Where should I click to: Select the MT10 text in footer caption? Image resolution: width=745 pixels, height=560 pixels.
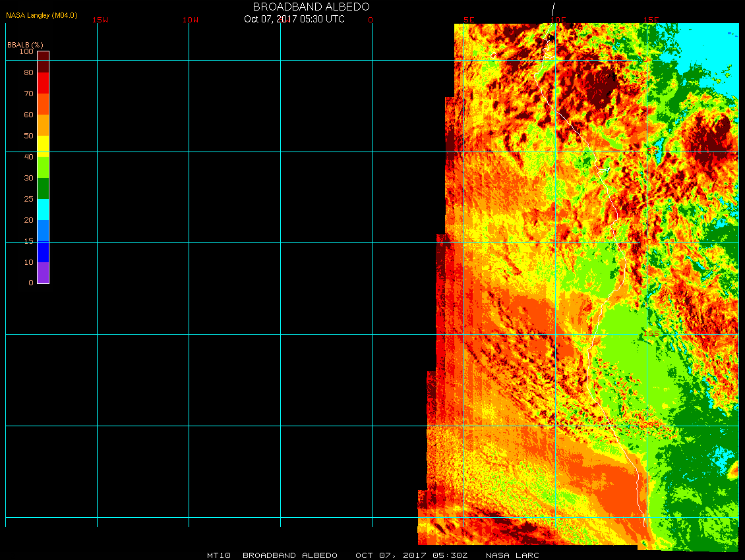click(x=218, y=555)
